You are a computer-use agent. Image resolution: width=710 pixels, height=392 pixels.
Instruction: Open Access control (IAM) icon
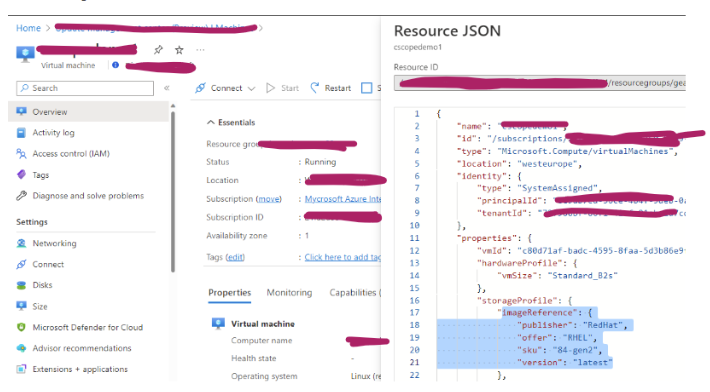click(x=21, y=153)
